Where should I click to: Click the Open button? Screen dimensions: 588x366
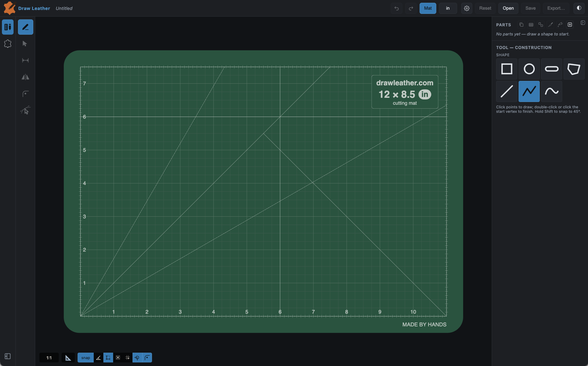[x=508, y=8]
